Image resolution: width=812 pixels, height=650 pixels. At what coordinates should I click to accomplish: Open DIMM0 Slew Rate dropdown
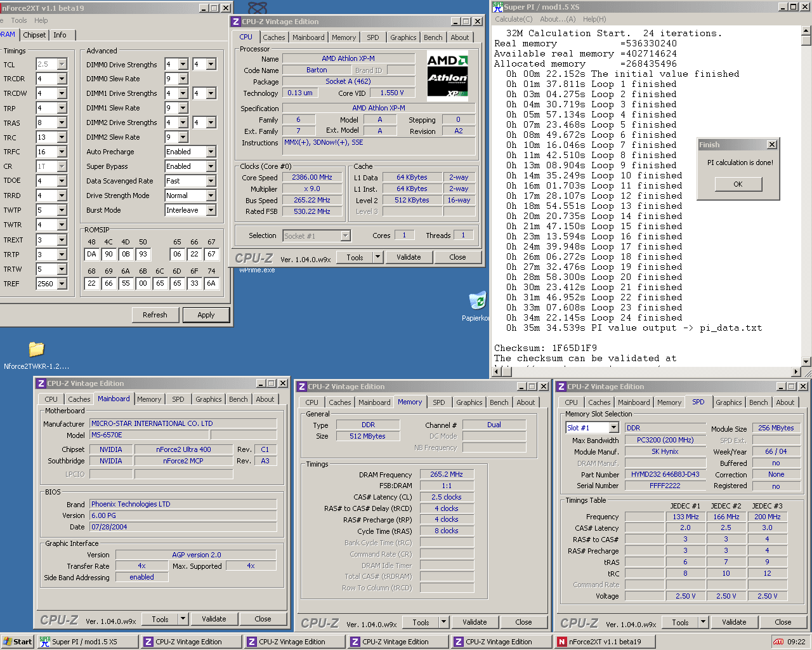pyautogui.click(x=183, y=79)
